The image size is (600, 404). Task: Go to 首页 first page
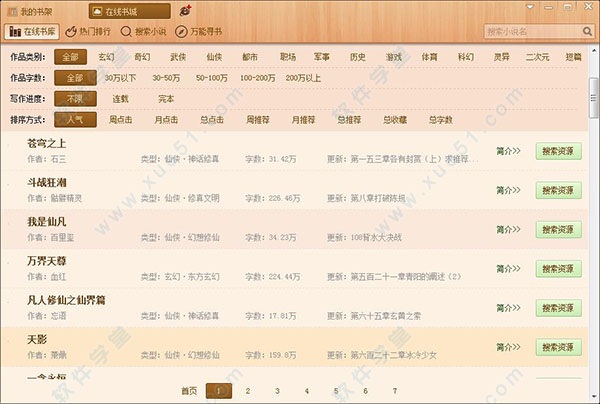189,391
